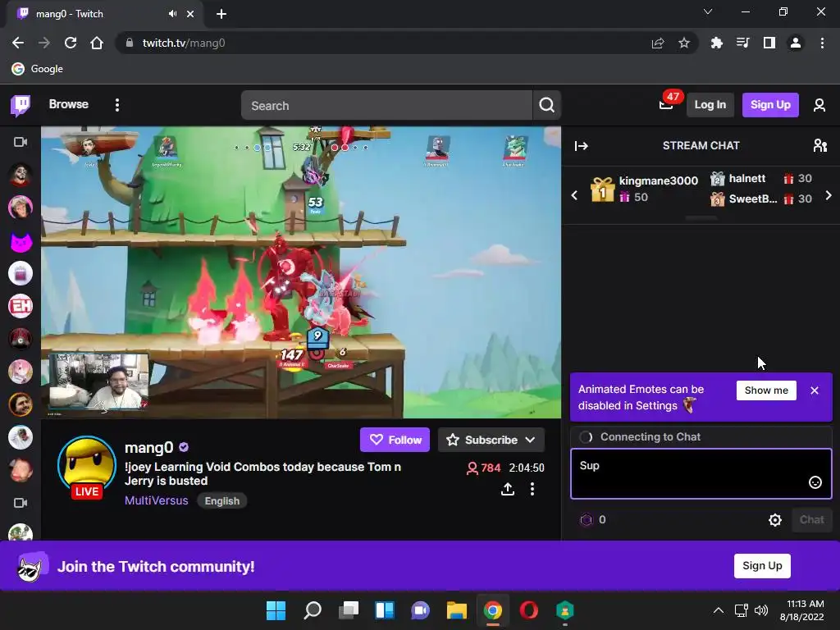Viewport: 840px width, 630px height.
Task: Click the verified badge next to mang0
Action: click(184, 447)
